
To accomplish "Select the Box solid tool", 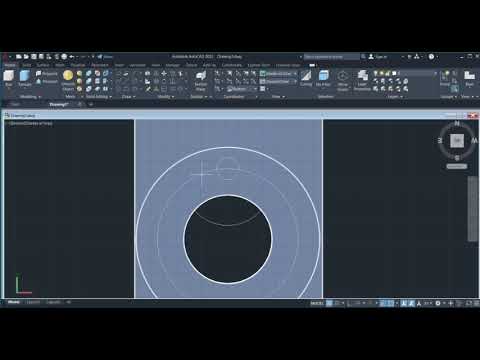I will pyautogui.click(x=9, y=78).
